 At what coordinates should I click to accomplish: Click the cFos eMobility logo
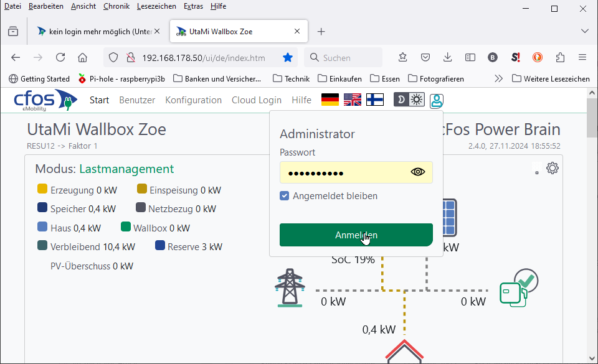point(45,100)
